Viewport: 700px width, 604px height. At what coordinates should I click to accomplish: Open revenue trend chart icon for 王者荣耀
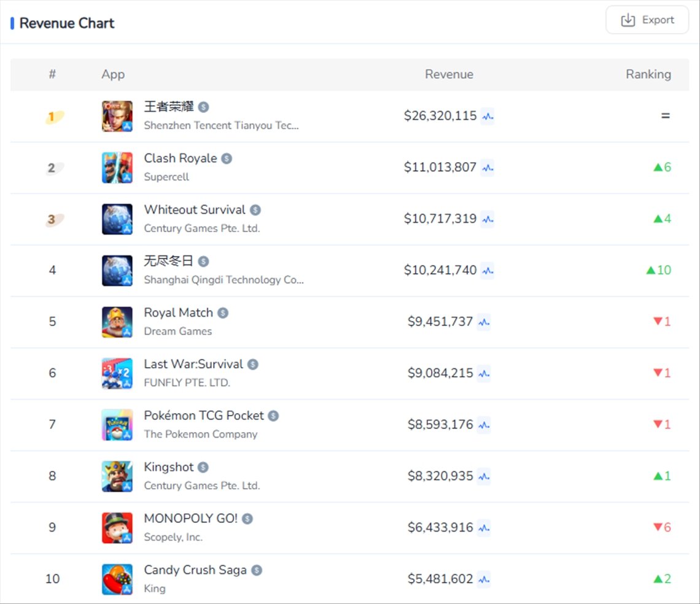(x=488, y=116)
